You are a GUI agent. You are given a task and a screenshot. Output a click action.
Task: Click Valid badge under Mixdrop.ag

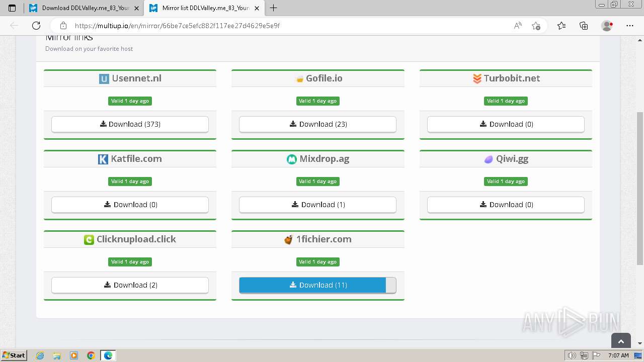pos(317,182)
